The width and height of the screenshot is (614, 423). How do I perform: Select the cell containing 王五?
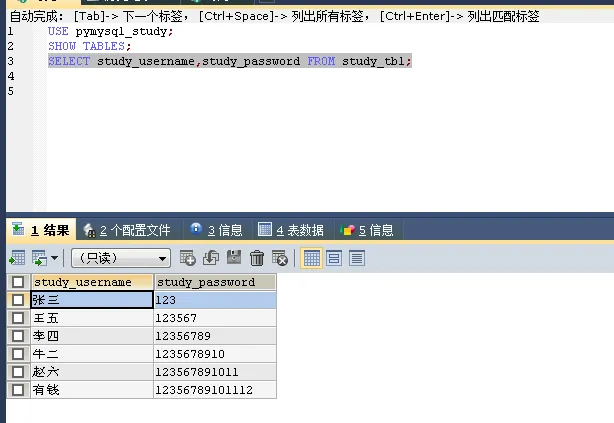(x=92, y=318)
